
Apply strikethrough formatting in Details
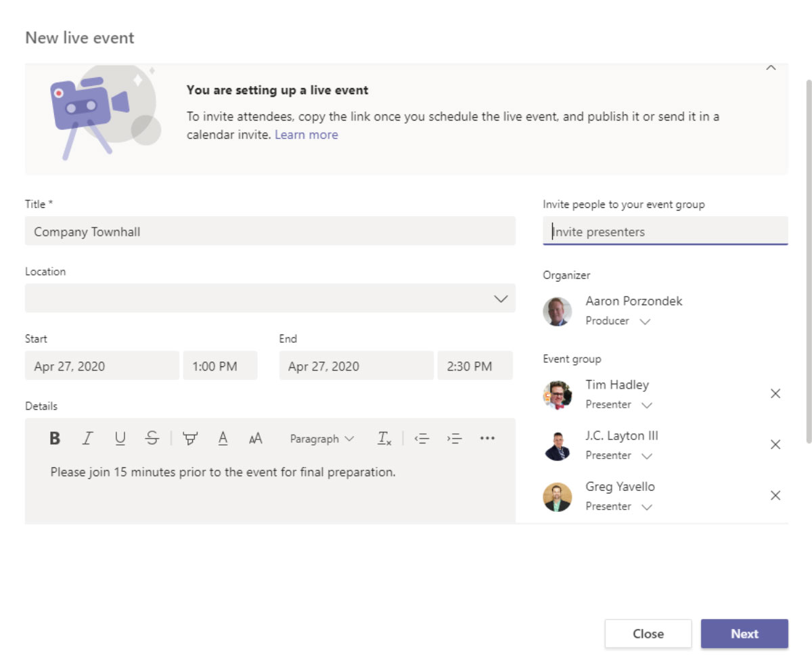pos(152,439)
